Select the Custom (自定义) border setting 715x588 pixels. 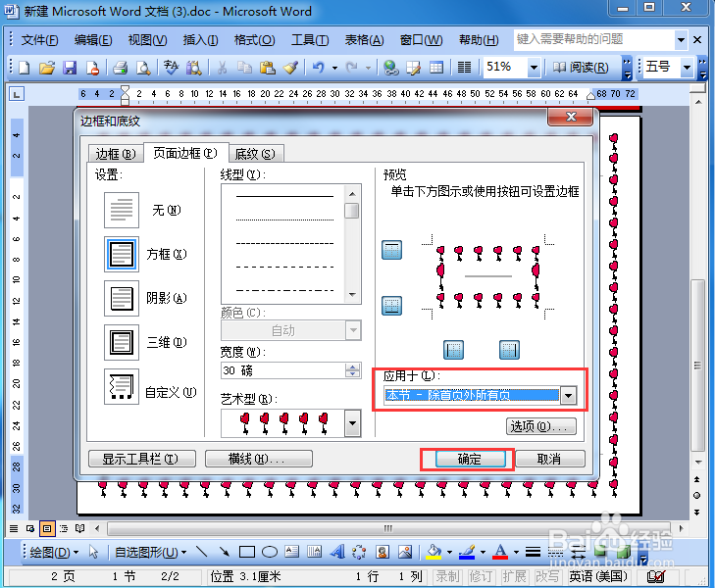(122, 387)
